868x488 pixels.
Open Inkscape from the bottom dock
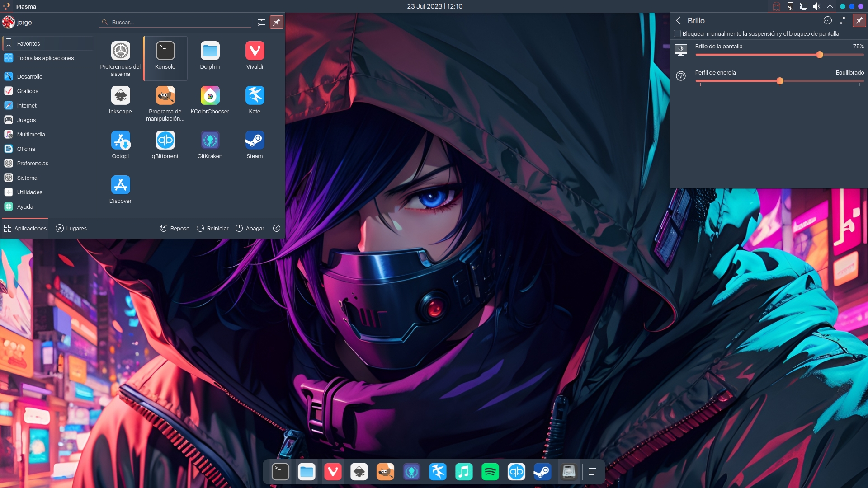[359, 472]
